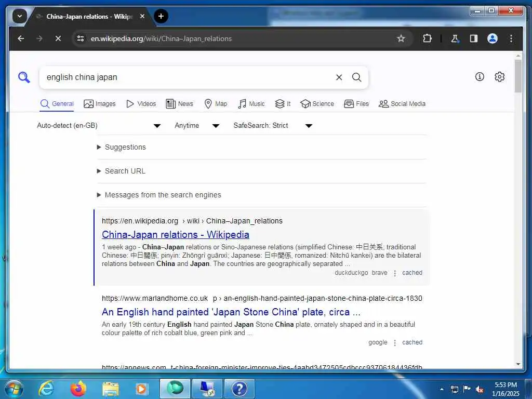
Task: Open the Auto-detect (en-GB) language dropdown
Action: 98,126
